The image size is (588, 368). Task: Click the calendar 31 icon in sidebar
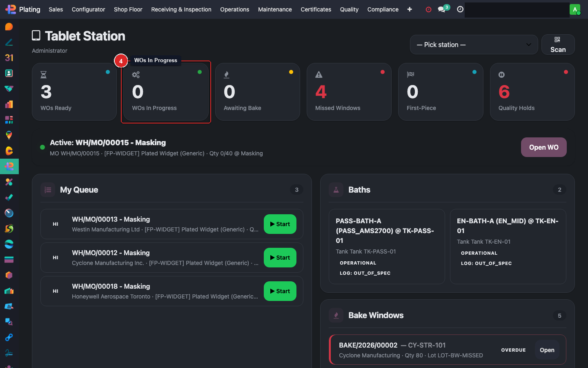click(9, 58)
